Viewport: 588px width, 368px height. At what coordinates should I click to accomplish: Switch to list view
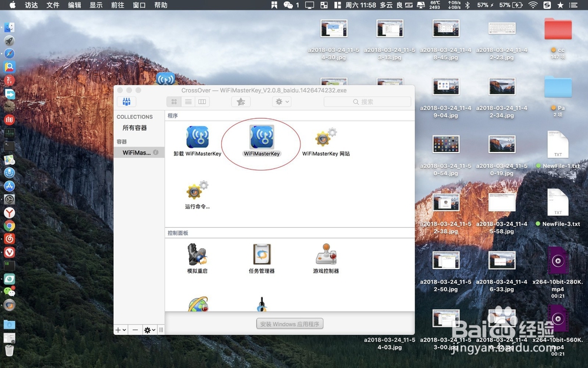point(188,102)
